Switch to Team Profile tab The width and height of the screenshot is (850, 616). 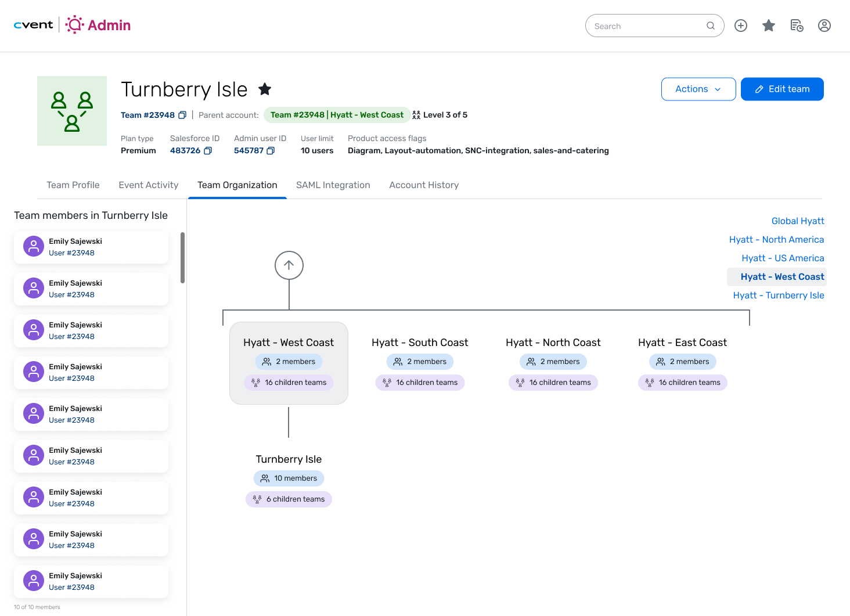[73, 185]
